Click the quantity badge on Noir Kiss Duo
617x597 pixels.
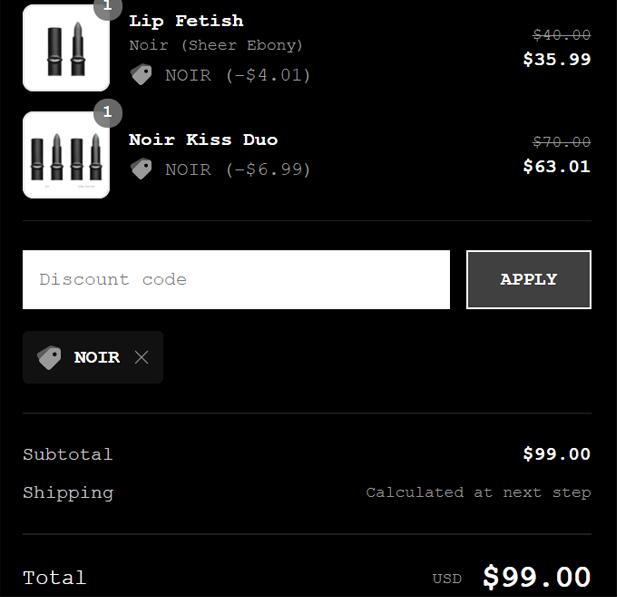107,113
